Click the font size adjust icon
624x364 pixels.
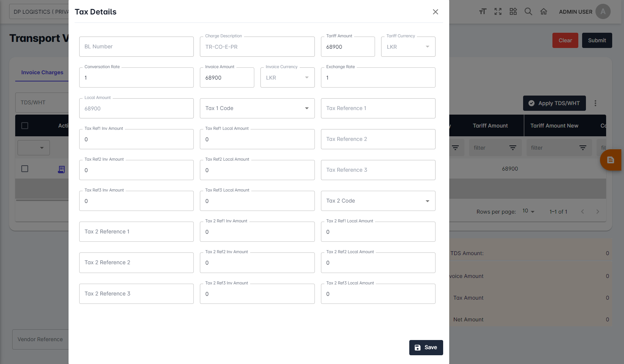click(483, 11)
